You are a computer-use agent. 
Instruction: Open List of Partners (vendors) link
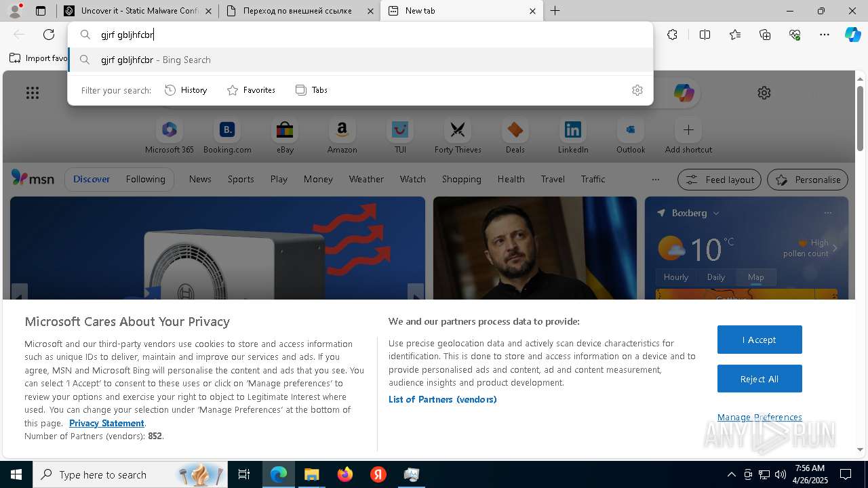[x=442, y=399]
